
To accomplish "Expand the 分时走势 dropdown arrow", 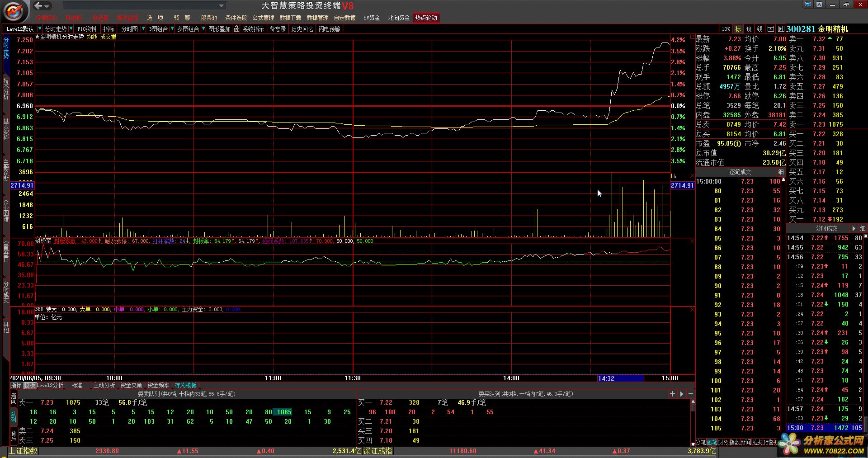I will tap(71, 29).
